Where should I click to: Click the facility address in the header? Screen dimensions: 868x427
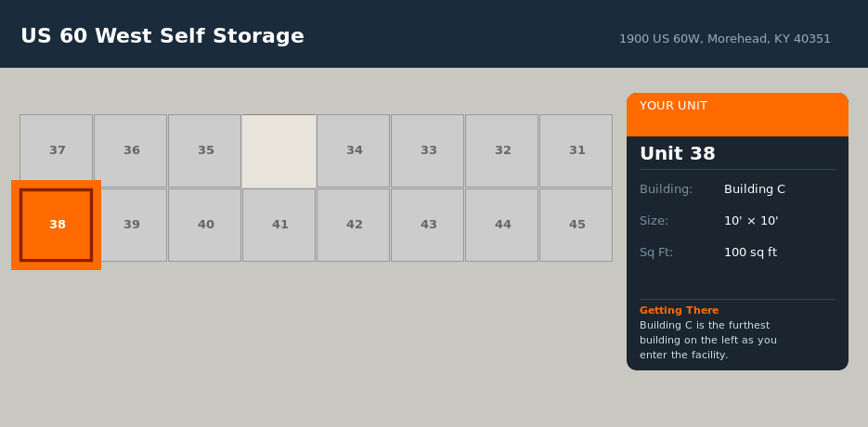(x=725, y=39)
